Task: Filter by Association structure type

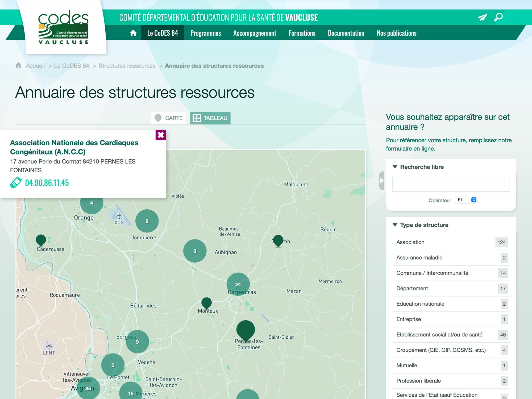Action: tap(410, 242)
